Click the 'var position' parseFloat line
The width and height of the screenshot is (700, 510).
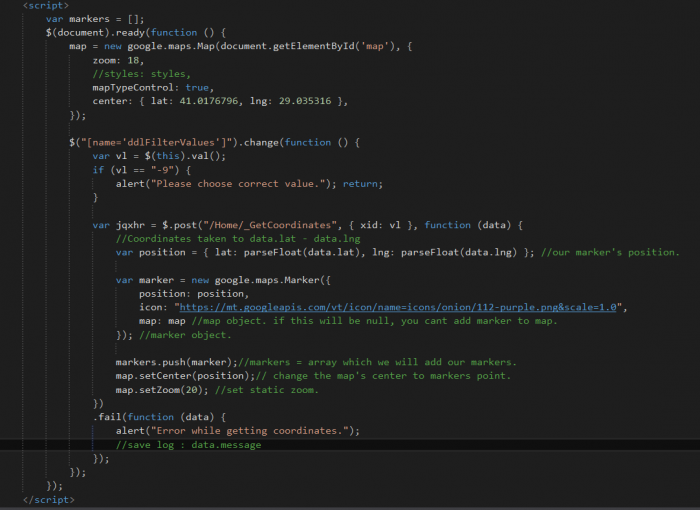325,253
